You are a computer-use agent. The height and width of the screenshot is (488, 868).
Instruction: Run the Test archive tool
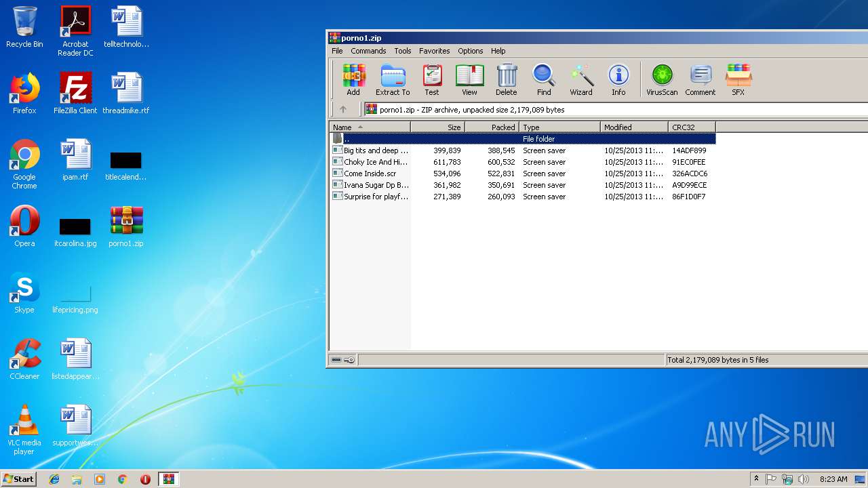tap(432, 80)
